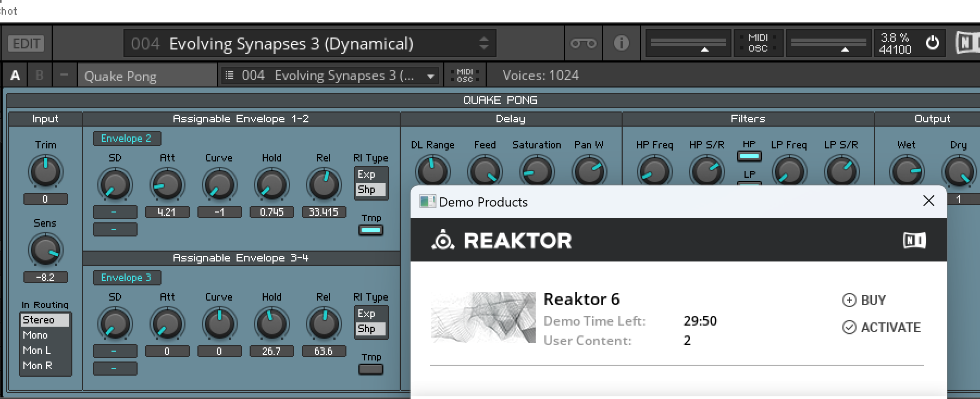Toggle the audio engine power icon

932,42
